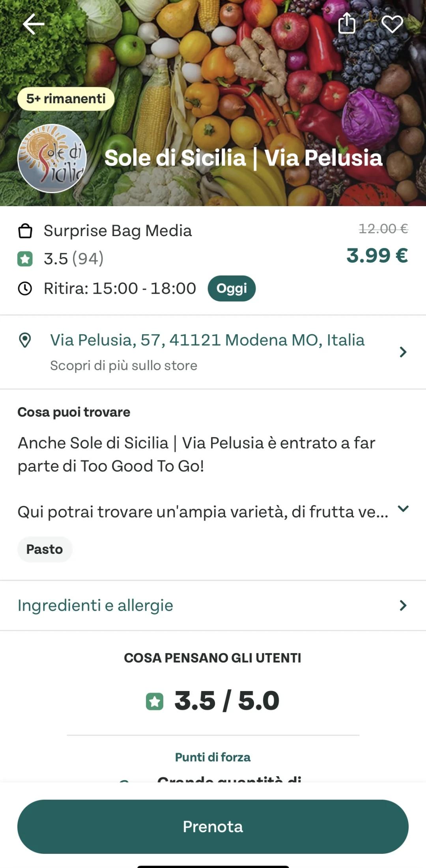Viewport: 426px width, 868px height.
Task: Tap the green star rating icon
Action: click(25, 259)
